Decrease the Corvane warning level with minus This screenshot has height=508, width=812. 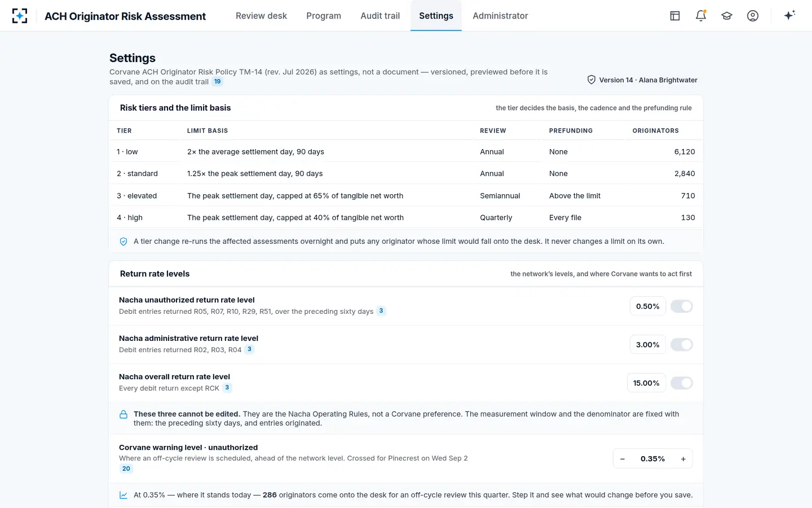623,459
